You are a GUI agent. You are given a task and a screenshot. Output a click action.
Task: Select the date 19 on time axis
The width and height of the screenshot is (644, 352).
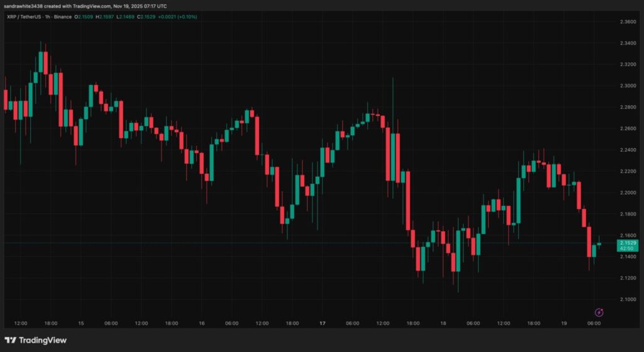click(563, 324)
